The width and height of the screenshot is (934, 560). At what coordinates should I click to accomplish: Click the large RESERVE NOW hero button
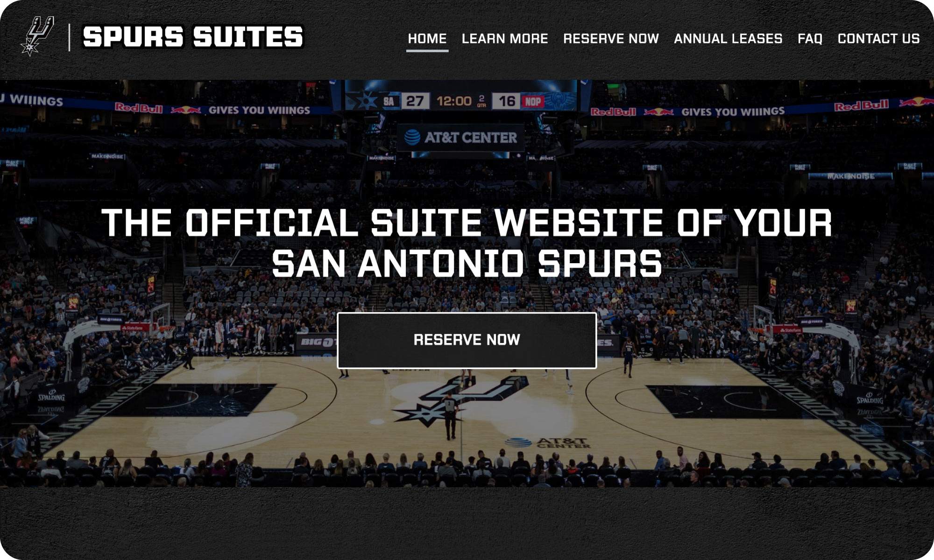[x=467, y=340]
